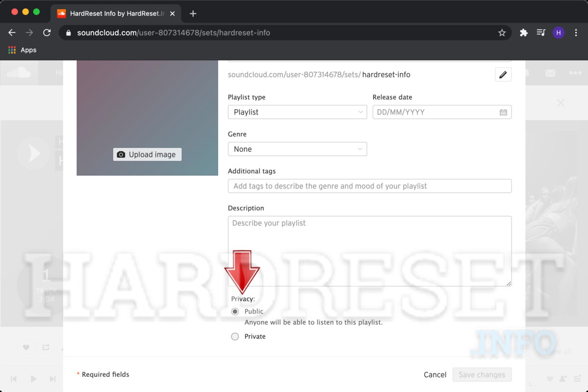Click the pencil icon to edit playlist URL

503,74
